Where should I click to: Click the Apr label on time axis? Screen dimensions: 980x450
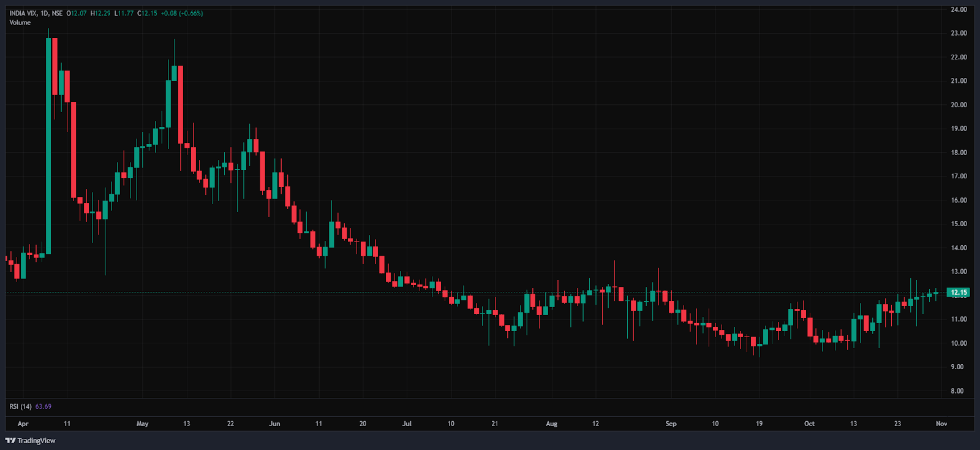[x=23, y=424]
